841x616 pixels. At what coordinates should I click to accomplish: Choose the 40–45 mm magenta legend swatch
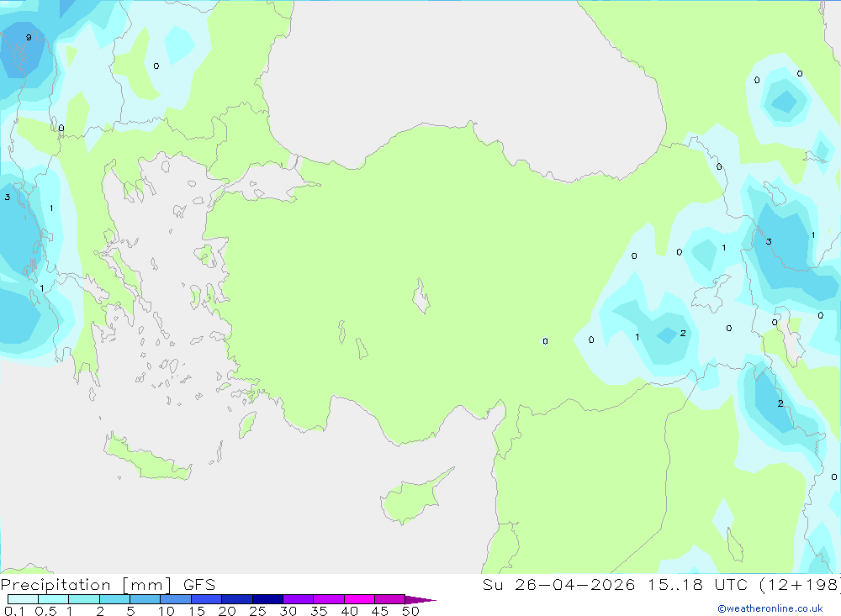359,599
